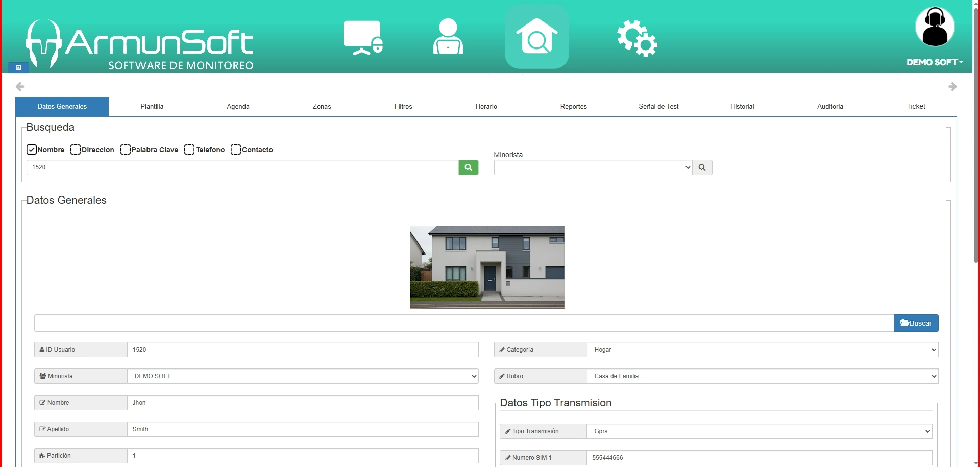
Task: Go back with the left arrow icon
Action: pyautogui.click(x=20, y=87)
